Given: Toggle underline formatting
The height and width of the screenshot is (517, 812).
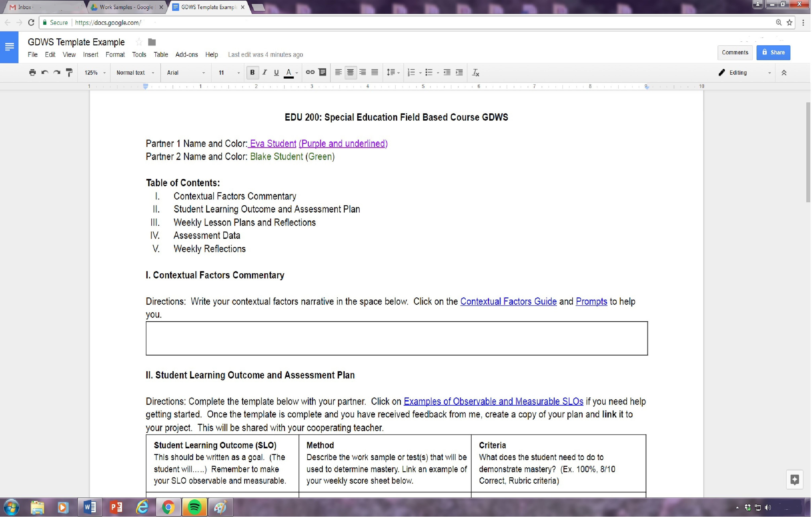Looking at the screenshot, I should coord(276,72).
